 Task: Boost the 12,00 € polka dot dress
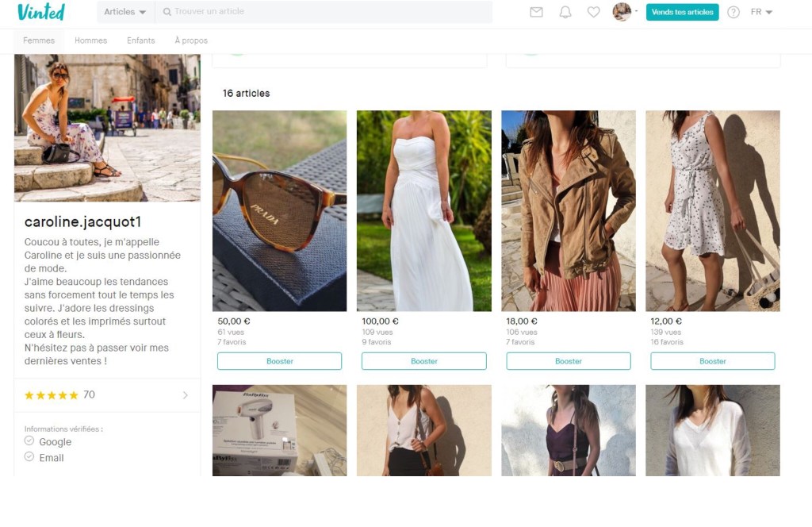point(712,361)
